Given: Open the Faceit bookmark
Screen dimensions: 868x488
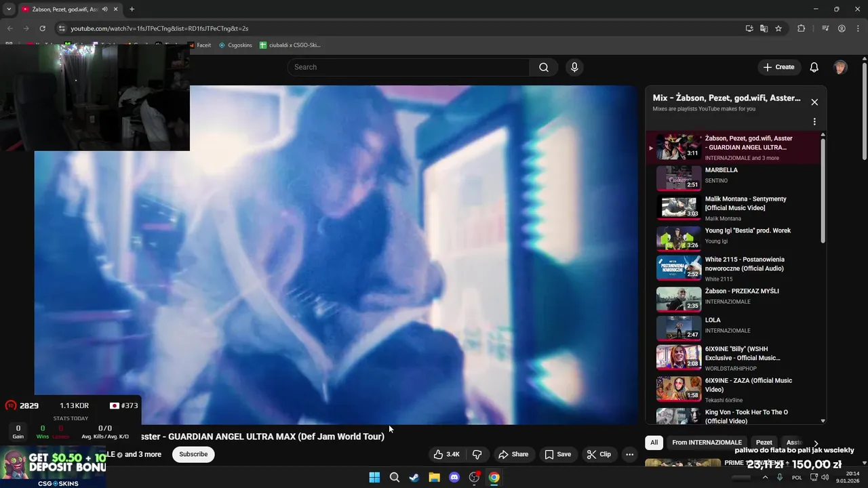Looking at the screenshot, I should pos(200,45).
